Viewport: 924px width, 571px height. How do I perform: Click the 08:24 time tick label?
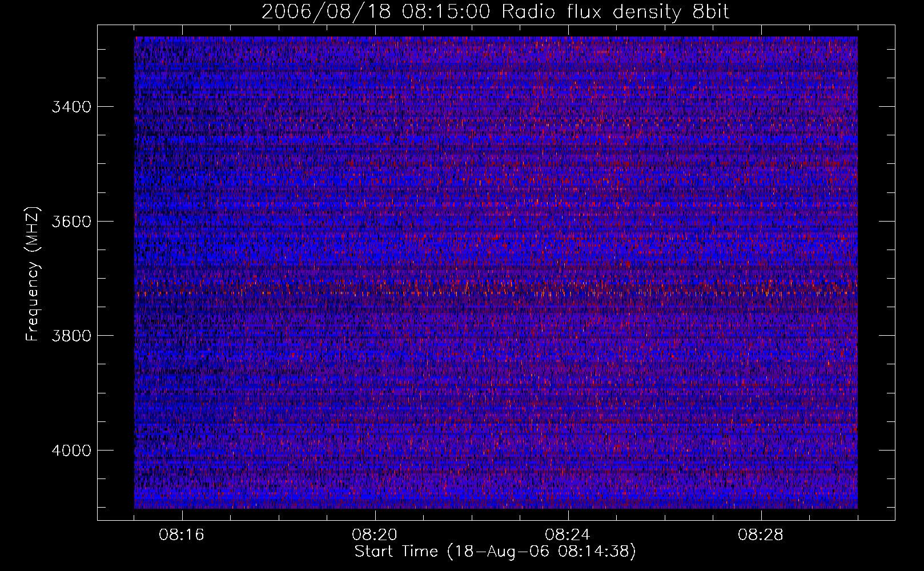[568, 535]
